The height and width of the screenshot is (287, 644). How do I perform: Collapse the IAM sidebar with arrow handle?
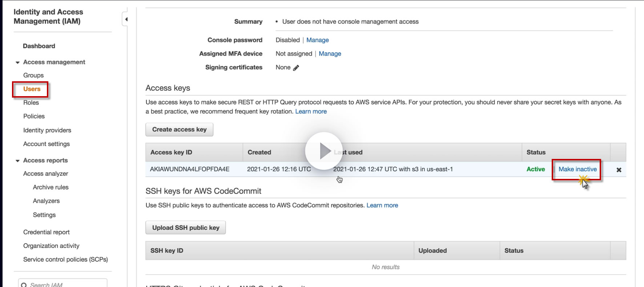(x=126, y=19)
